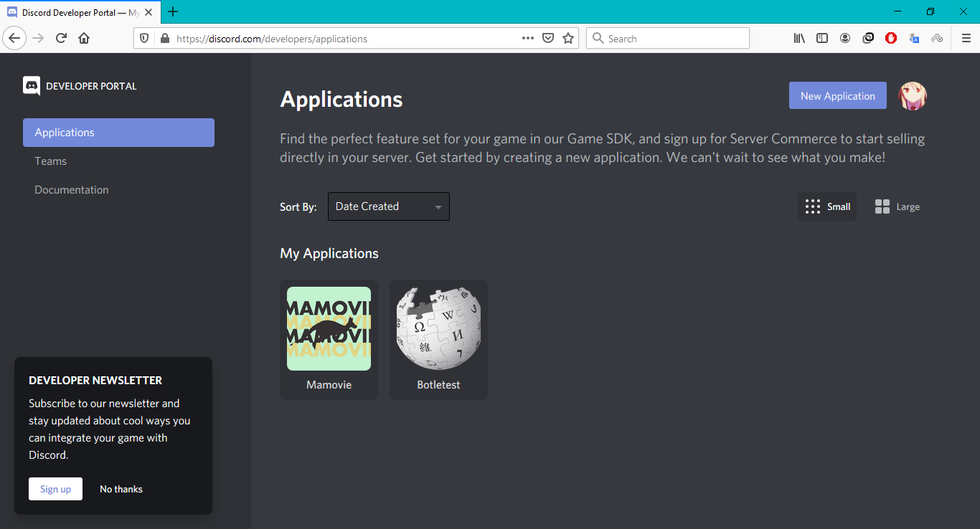Viewport: 980px width, 529px height.
Task: Select Applications in the sidebar
Action: [118, 133]
